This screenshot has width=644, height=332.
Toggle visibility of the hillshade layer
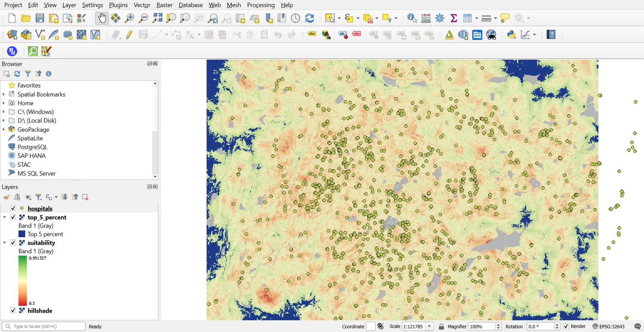[13, 311]
